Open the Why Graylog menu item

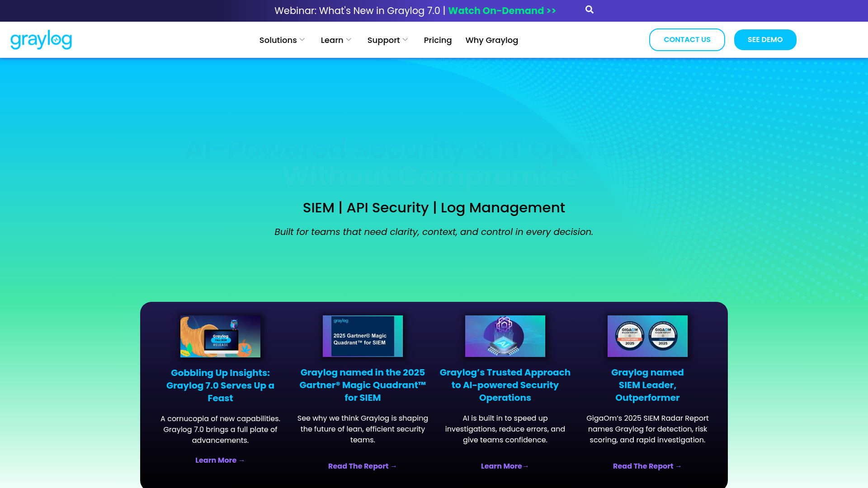[x=492, y=40]
